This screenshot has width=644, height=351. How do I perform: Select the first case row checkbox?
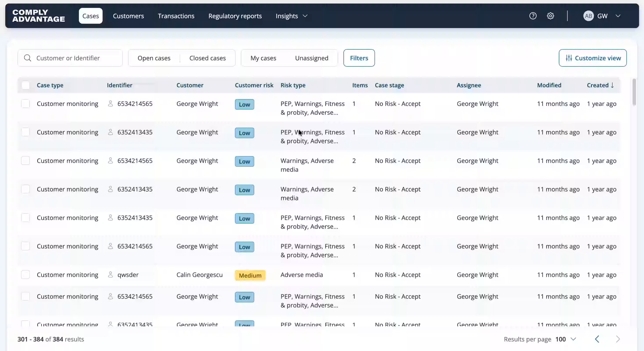25,104
